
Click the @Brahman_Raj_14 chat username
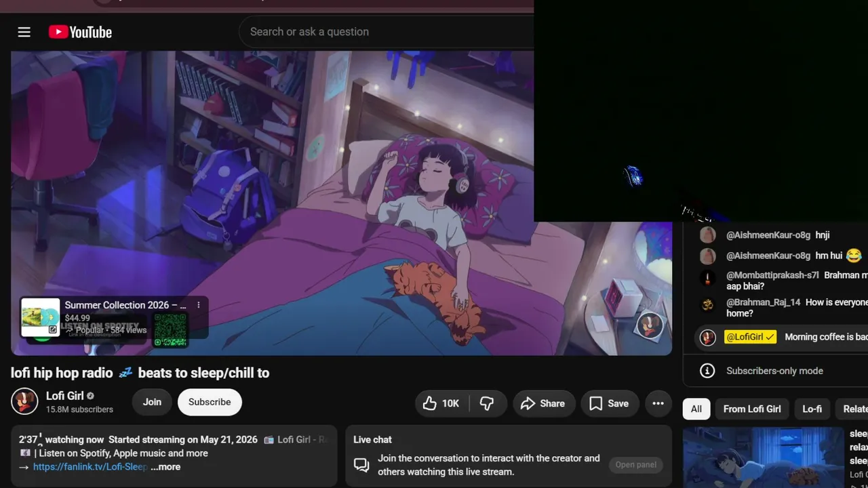[x=764, y=302]
